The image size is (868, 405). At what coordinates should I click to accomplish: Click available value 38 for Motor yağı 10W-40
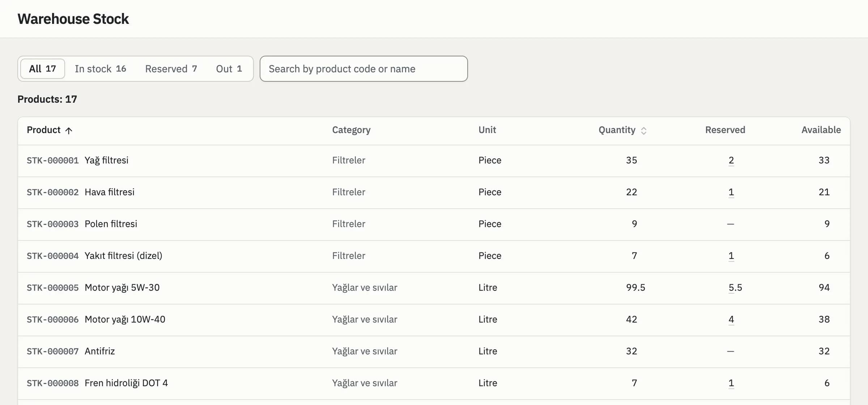[824, 319]
